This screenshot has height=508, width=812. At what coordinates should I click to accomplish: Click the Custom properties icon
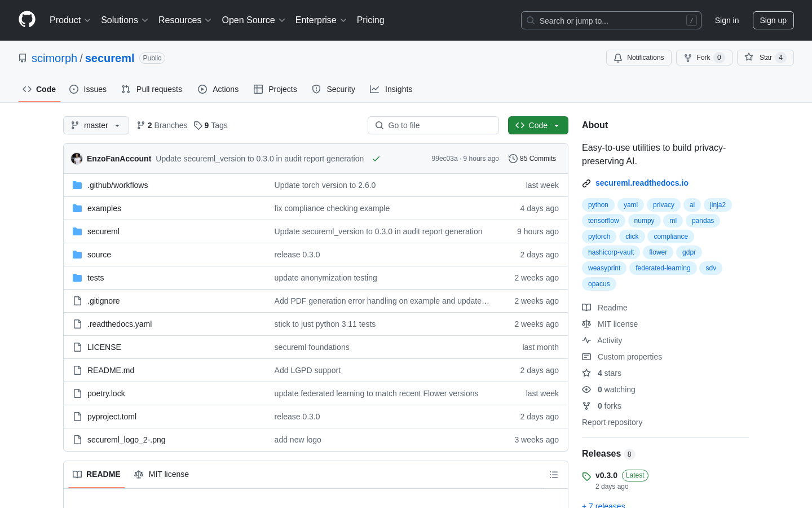click(586, 357)
